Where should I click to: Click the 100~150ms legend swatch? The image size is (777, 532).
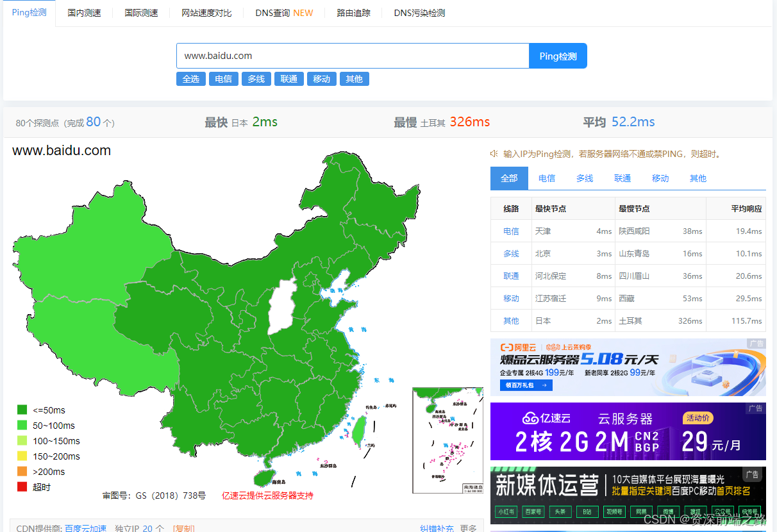(x=22, y=440)
